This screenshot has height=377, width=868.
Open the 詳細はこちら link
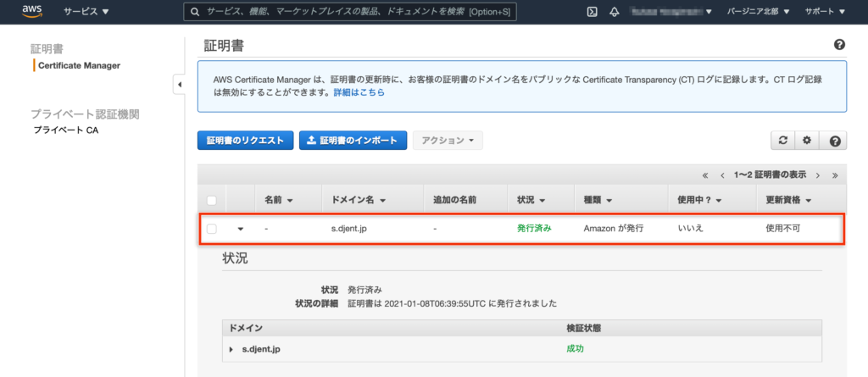tap(359, 93)
